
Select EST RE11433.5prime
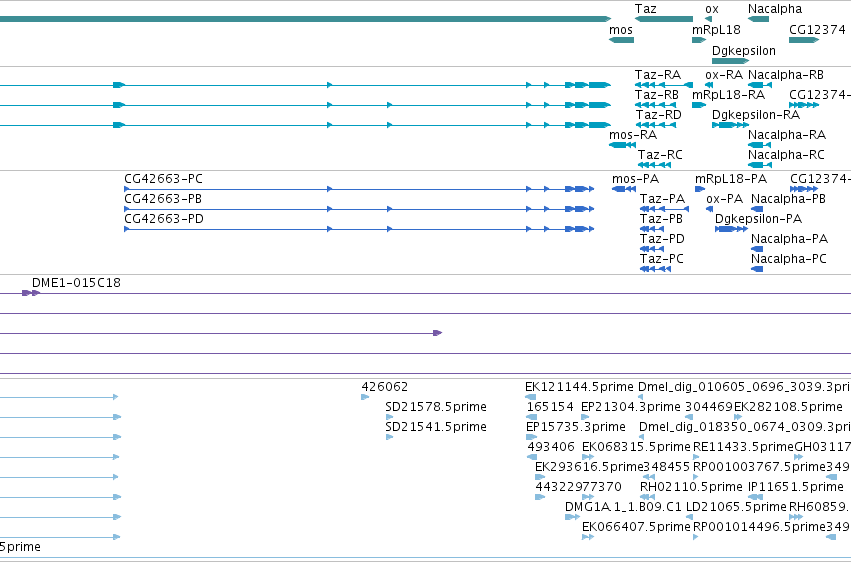point(743,448)
